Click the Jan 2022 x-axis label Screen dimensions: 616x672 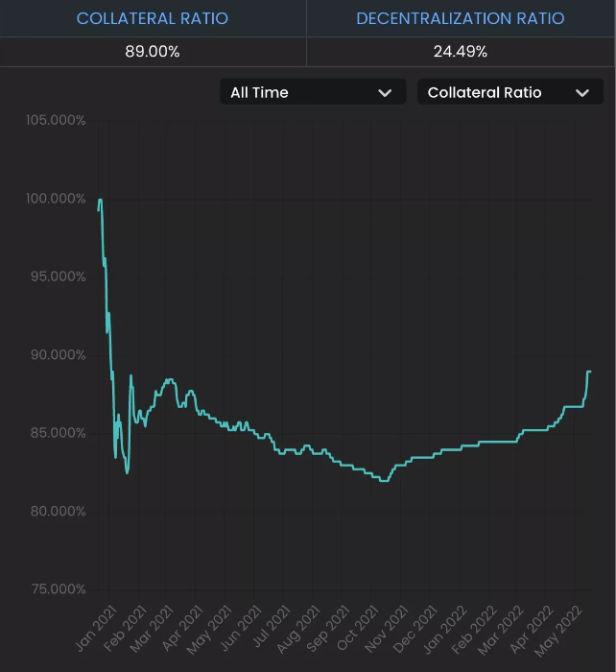pos(445,629)
